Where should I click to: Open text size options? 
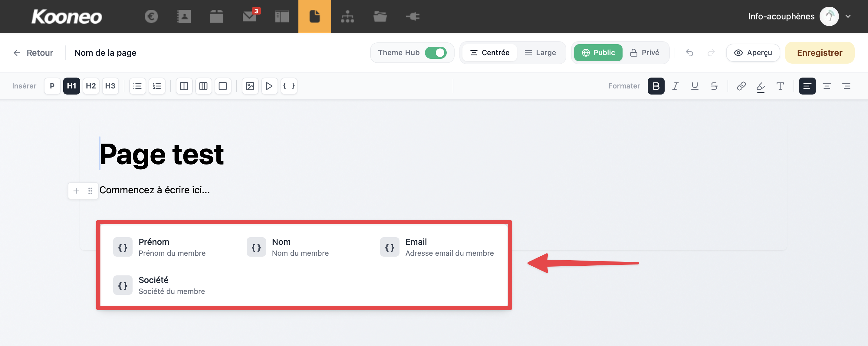pyautogui.click(x=780, y=86)
